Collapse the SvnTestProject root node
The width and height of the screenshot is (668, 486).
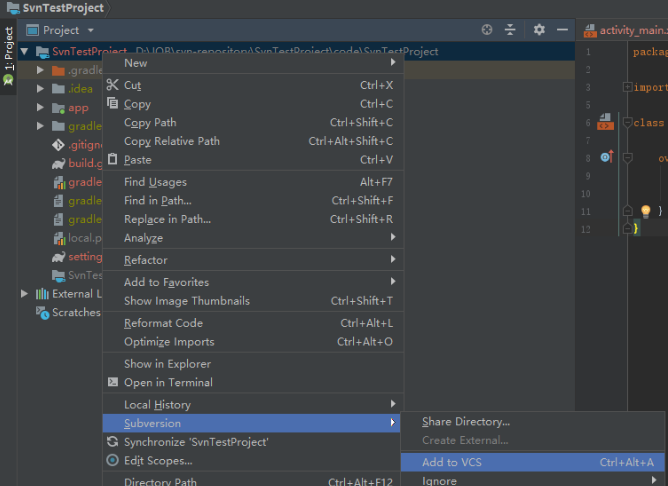[x=24, y=52]
